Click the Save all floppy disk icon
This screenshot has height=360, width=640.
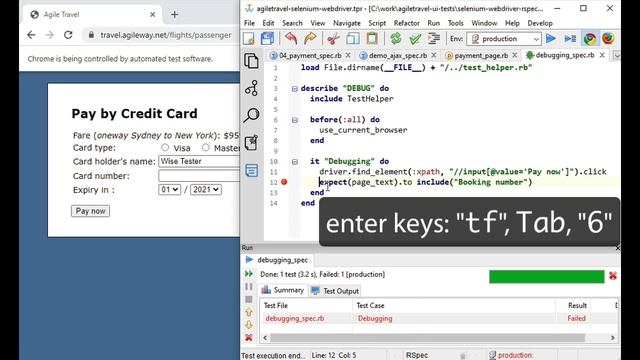267,39
